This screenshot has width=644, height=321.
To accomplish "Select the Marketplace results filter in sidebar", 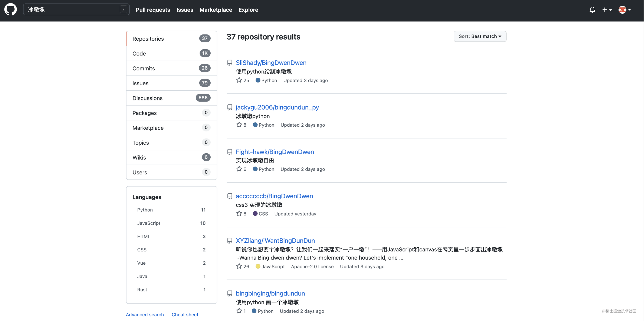I will (x=171, y=128).
